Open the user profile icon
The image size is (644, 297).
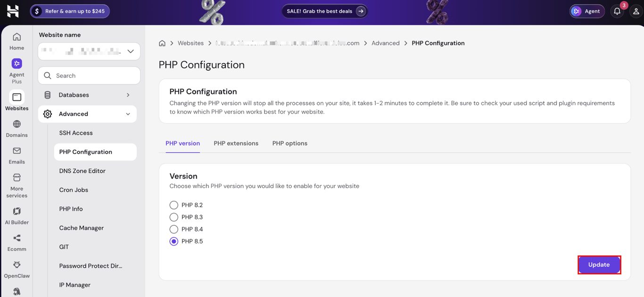pyautogui.click(x=636, y=11)
